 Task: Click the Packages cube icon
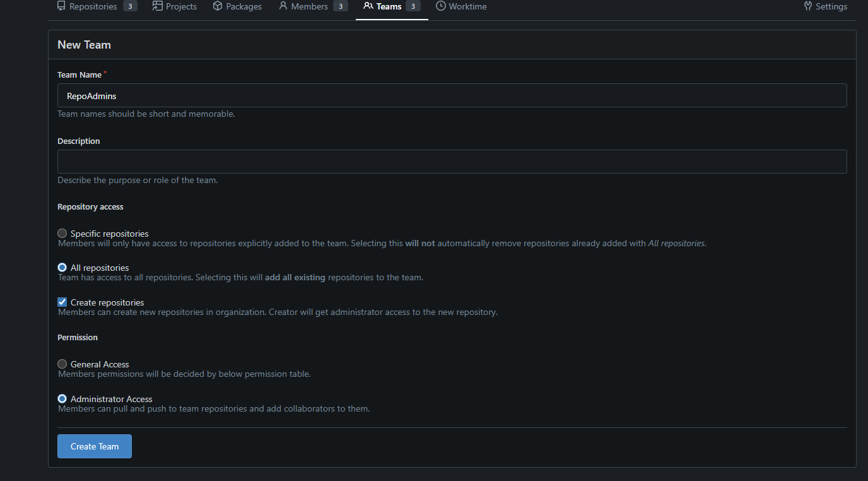218,6
